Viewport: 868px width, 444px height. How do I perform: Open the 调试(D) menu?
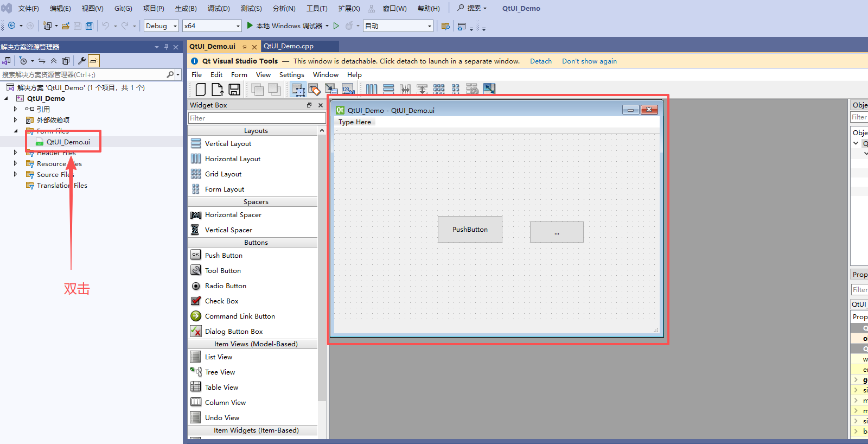219,8
